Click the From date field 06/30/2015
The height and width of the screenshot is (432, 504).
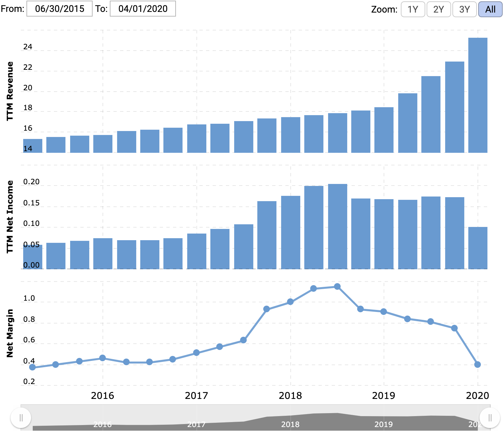pyautogui.click(x=60, y=9)
